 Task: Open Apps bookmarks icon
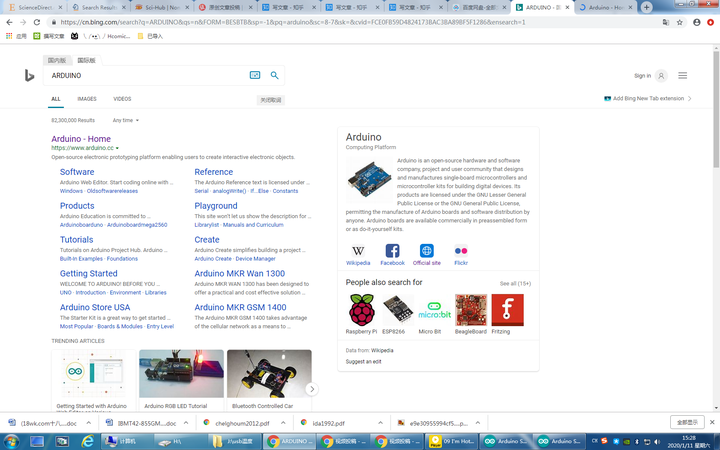coord(9,36)
